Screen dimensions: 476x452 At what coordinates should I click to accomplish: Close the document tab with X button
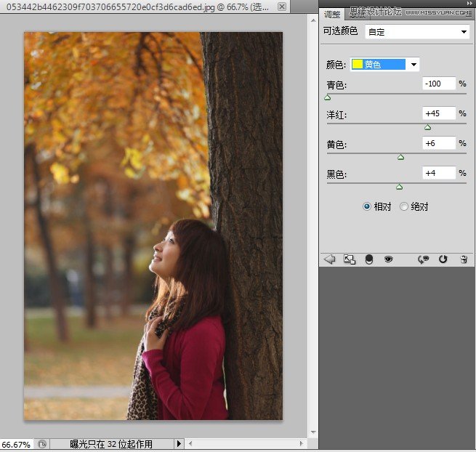pos(282,6)
